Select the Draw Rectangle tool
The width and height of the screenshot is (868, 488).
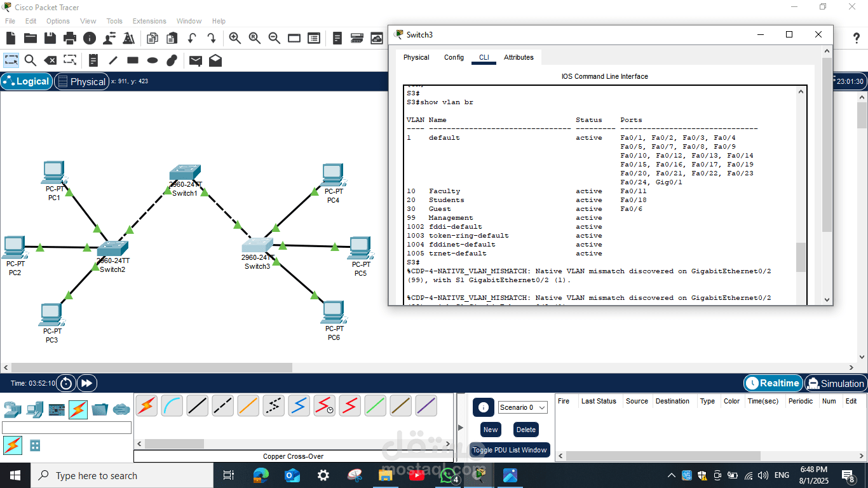pyautogui.click(x=133, y=60)
